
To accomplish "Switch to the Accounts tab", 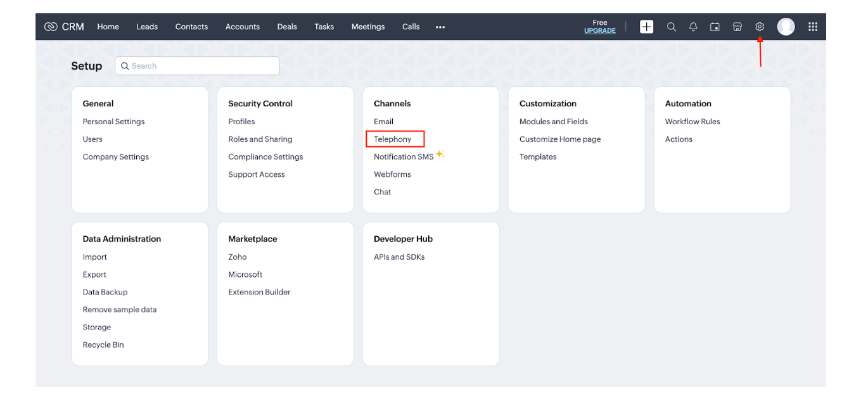I will coord(243,27).
